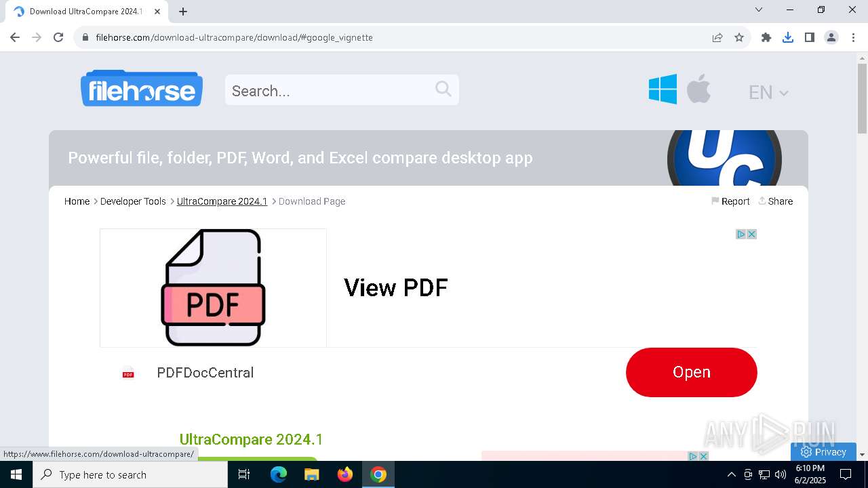The image size is (868, 488).
Task: Open a new tab with plus button
Action: pyautogui.click(x=183, y=12)
